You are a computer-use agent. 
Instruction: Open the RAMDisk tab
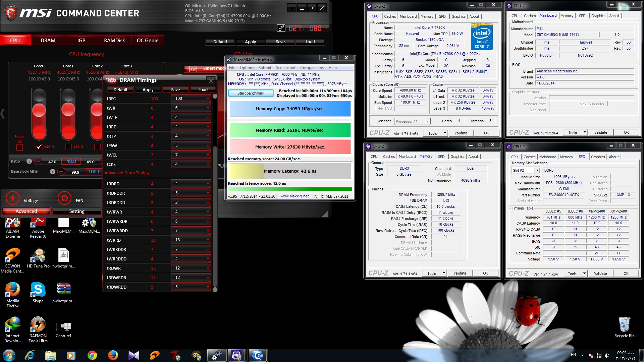point(114,40)
